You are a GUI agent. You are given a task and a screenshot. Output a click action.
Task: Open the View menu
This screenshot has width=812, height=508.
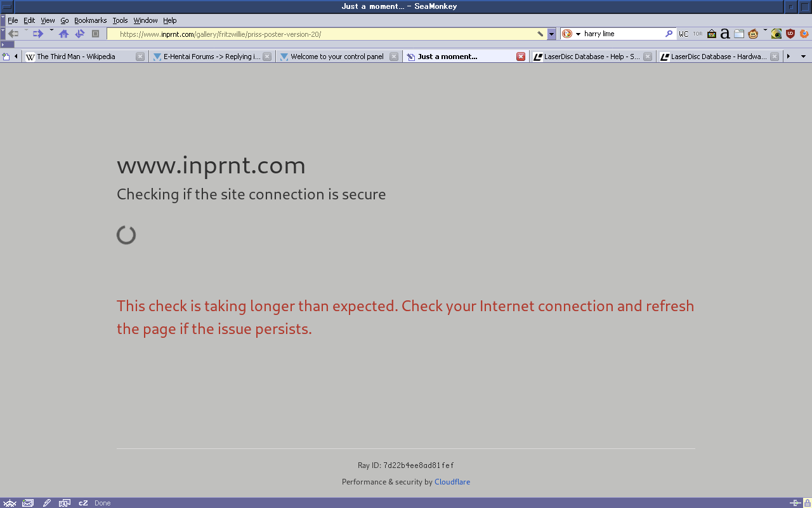[48, 20]
